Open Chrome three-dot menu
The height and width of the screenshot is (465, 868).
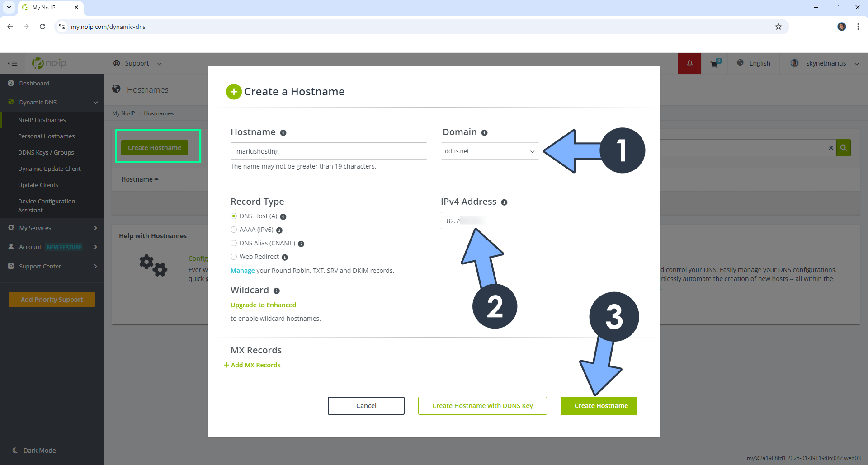point(858,27)
